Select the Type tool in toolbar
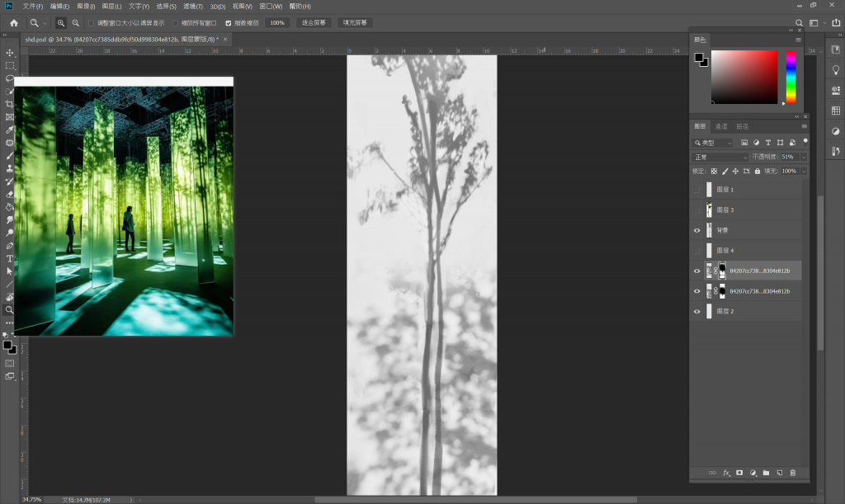 point(10,258)
